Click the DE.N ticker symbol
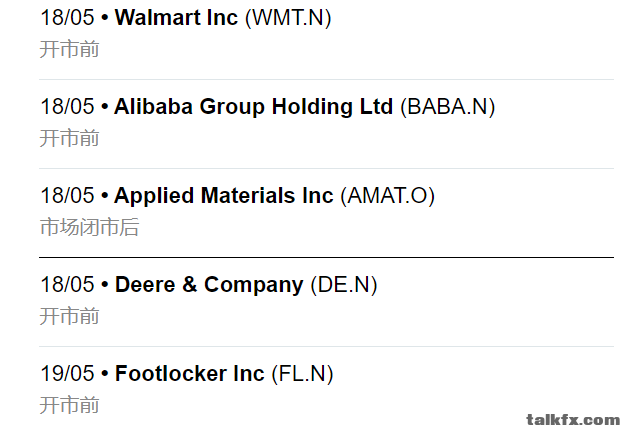The width and height of the screenshot is (625, 431). [344, 285]
